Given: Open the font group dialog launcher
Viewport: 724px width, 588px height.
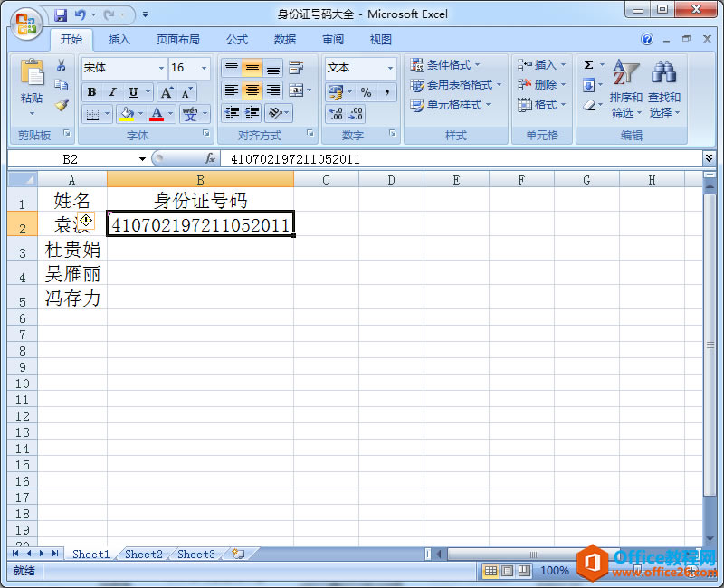Looking at the screenshot, I should [x=206, y=133].
